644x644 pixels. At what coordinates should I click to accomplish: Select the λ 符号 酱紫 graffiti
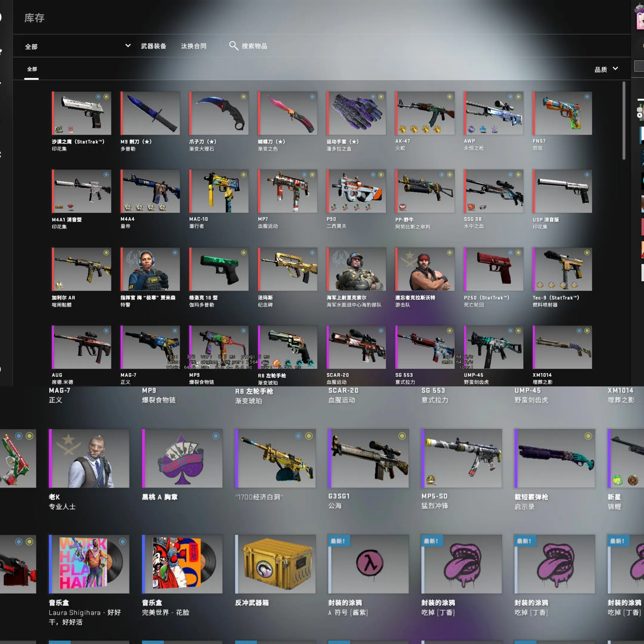pyautogui.click(x=368, y=564)
